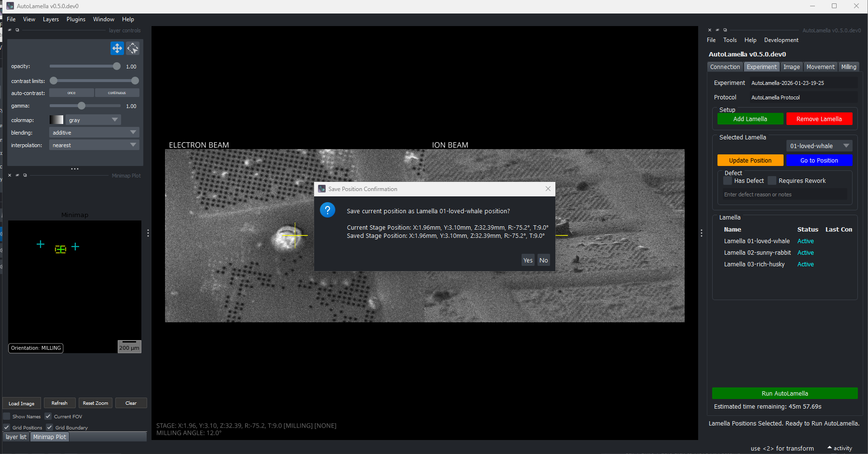Switch to the Milling tab
Image resolution: width=868 pixels, height=454 pixels.
(x=849, y=67)
